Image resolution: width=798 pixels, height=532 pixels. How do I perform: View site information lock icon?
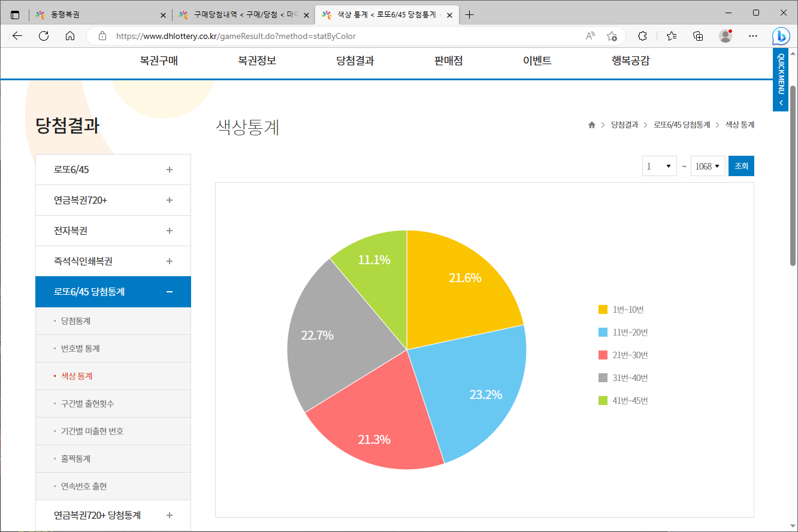pos(102,36)
